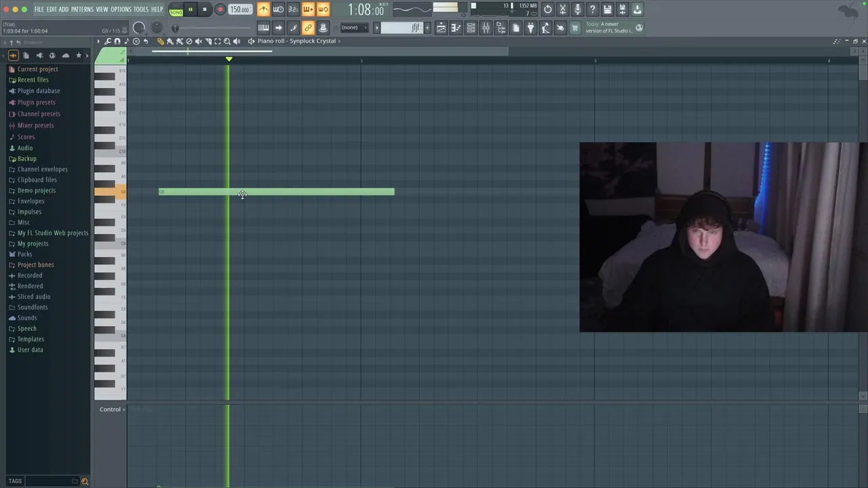Expand Plugin database in browser

[39, 91]
